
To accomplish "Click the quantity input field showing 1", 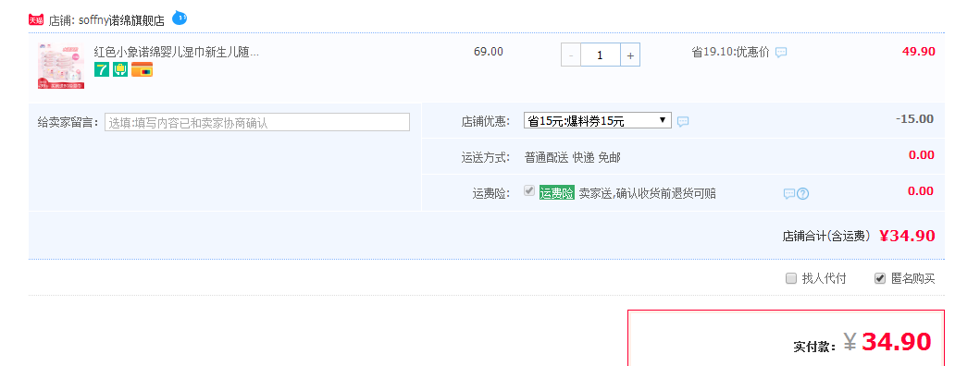I will (x=600, y=55).
